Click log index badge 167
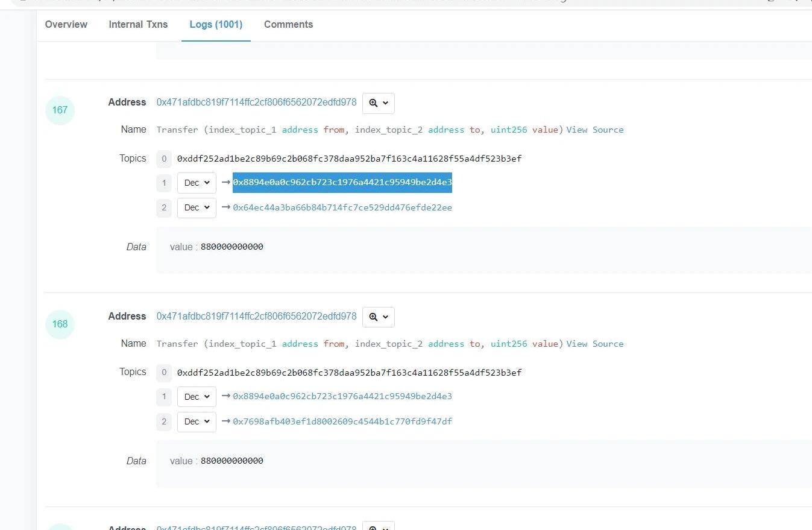The height and width of the screenshot is (530, 812). coord(60,110)
